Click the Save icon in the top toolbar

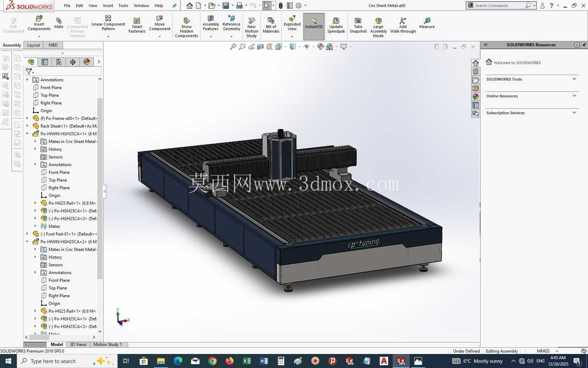[226, 6]
